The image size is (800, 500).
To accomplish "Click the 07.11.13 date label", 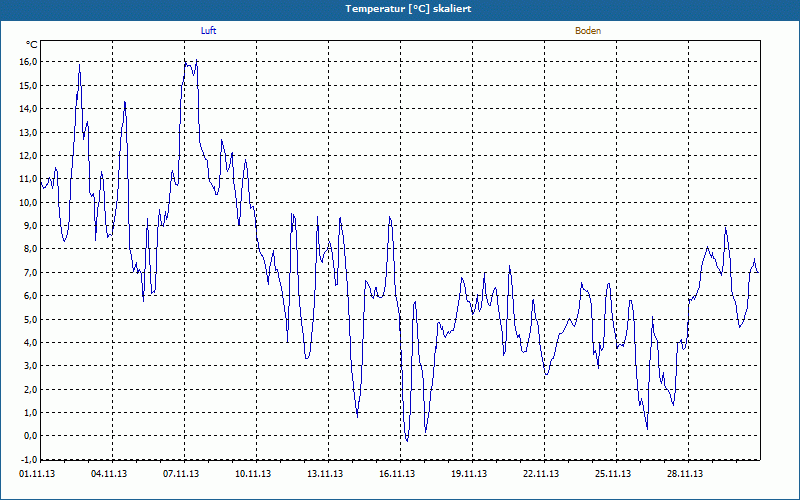I will coord(181,473).
